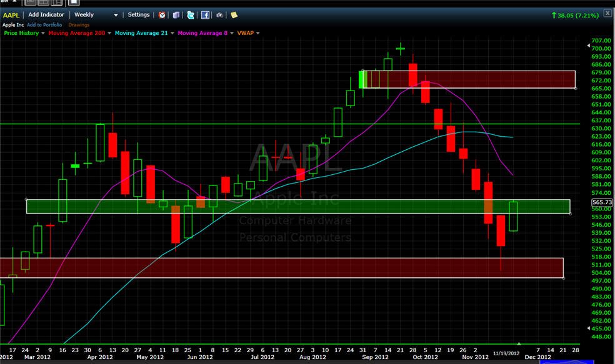Open the alarm clock alerts icon

tap(162, 15)
